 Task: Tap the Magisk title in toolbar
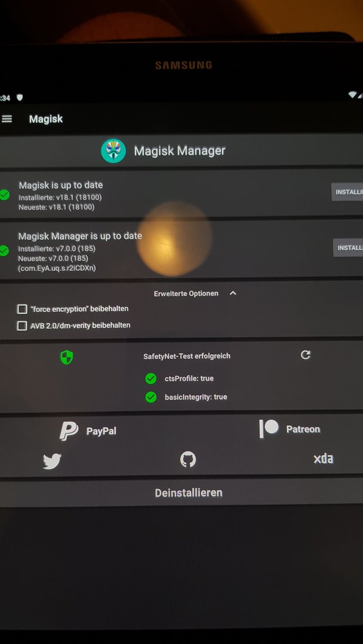pyautogui.click(x=46, y=119)
